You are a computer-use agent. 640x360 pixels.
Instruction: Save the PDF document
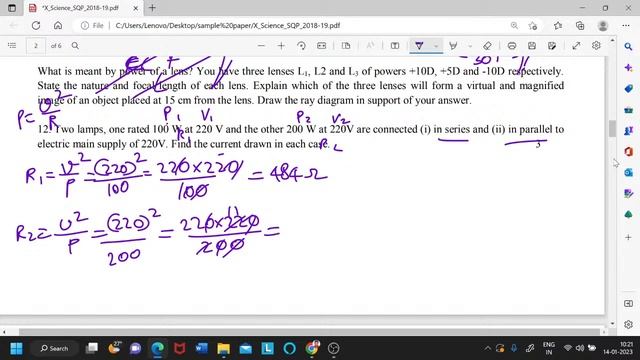tap(532, 46)
